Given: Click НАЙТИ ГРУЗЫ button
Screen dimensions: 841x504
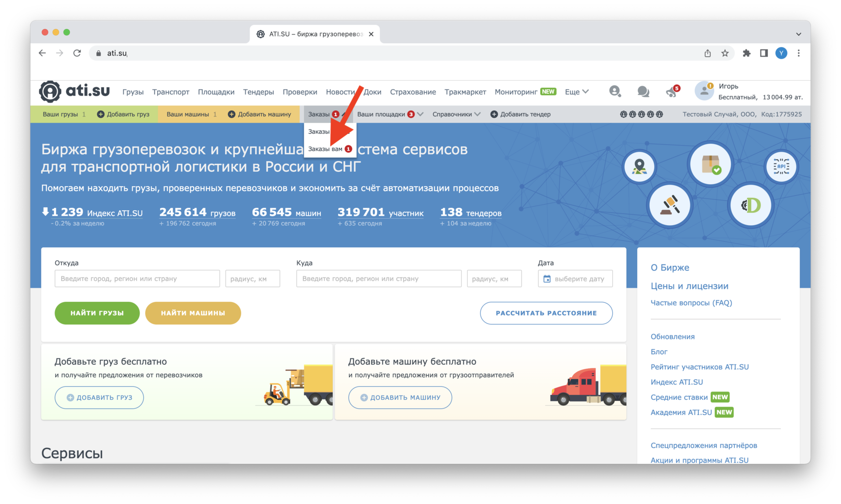Looking at the screenshot, I should pyautogui.click(x=97, y=313).
